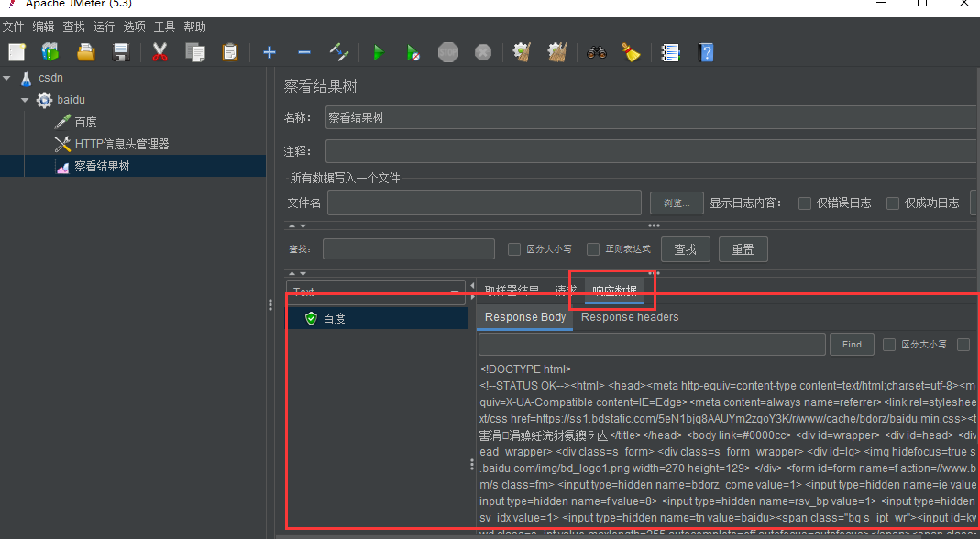980x539 pixels.
Task: Collapse the baidu thread group node
Action: point(25,100)
